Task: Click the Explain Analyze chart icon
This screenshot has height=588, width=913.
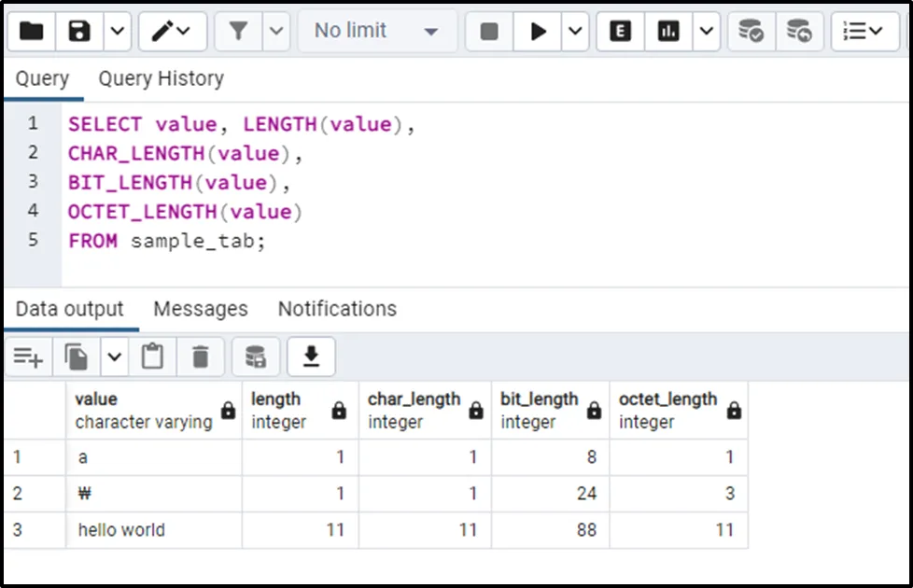Action: 667,32
